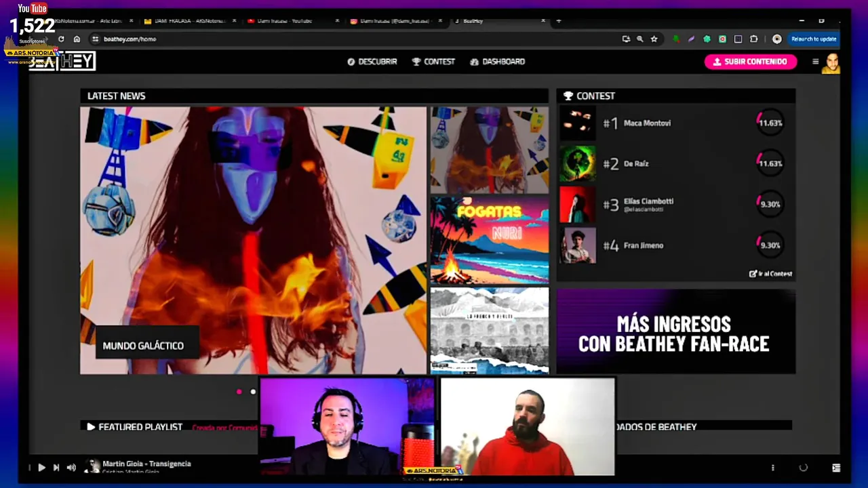Screen dimensions: 868x488
Task: Click the install app icon in address bar
Action: 626,39
